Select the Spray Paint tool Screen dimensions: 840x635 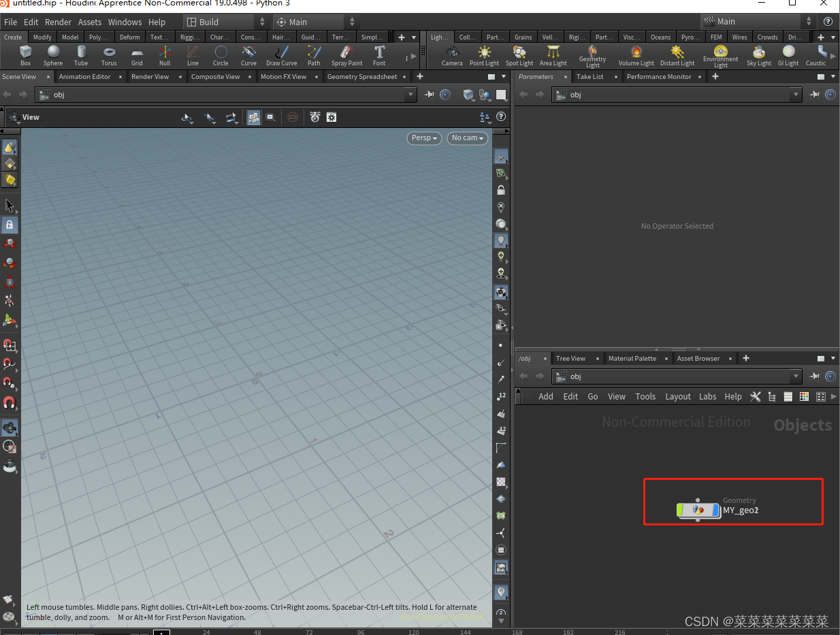point(346,55)
